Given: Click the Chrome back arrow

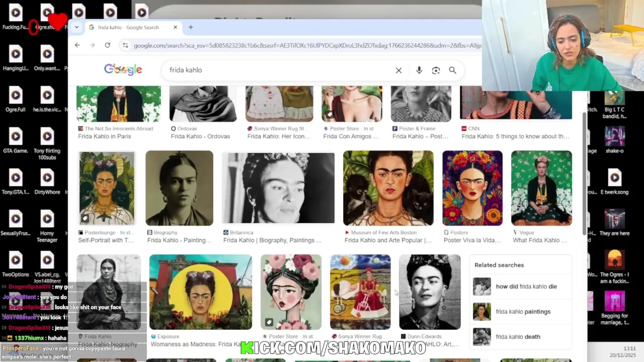Looking at the screenshot, I should [77, 45].
